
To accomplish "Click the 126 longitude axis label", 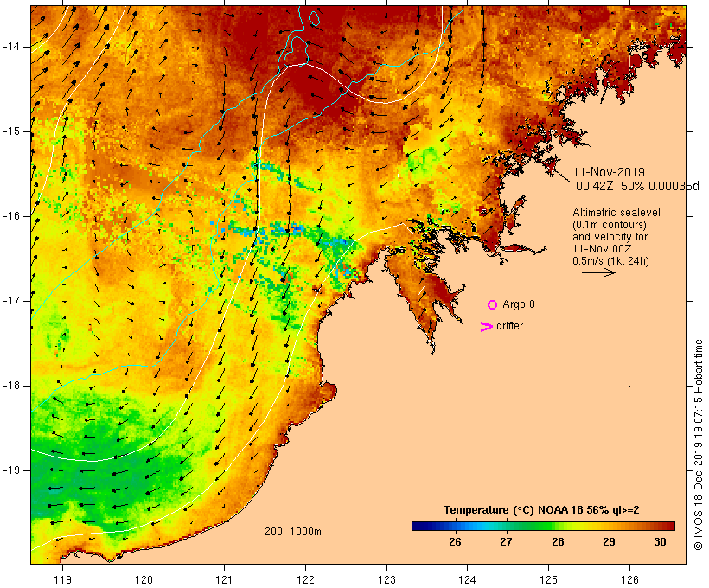I will click(x=629, y=579).
